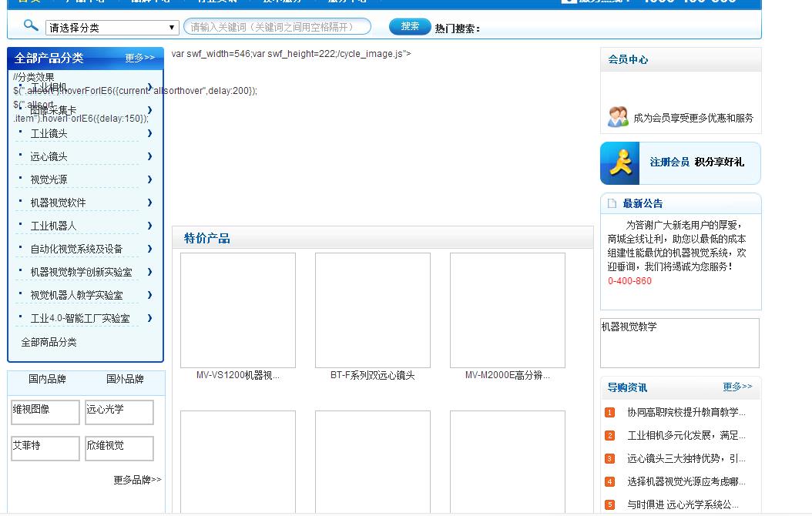Viewport: 812px width, 516px height.
Task: Expand the 视觉光源 category arrow
Action: (x=149, y=179)
